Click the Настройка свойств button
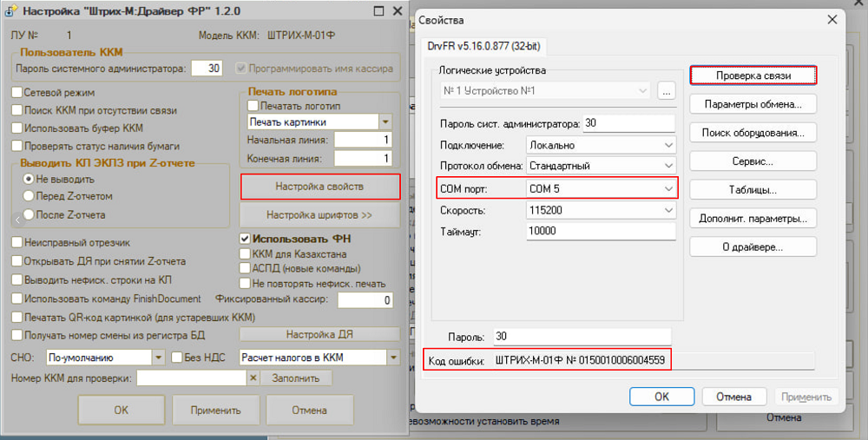 click(x=319, y=187)
